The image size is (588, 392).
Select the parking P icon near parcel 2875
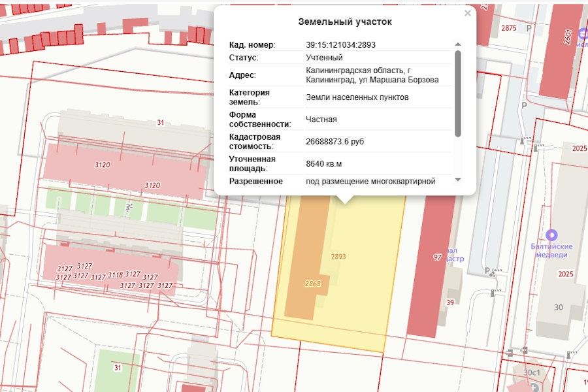[x=529, y=27]
